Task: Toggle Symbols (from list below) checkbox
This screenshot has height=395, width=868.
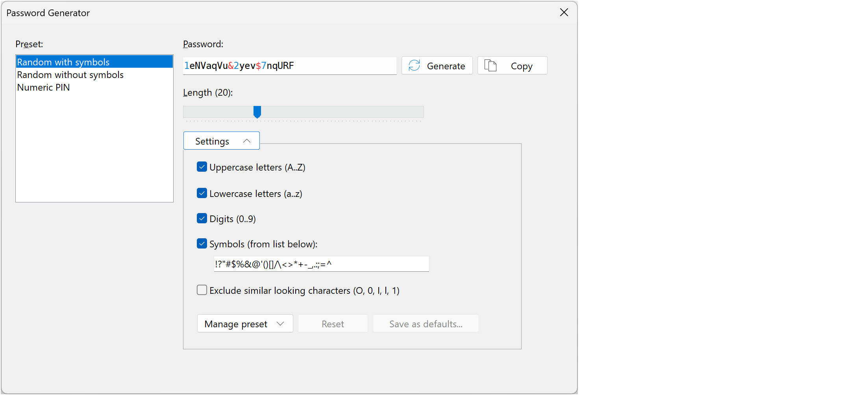Action: (202, 244)
